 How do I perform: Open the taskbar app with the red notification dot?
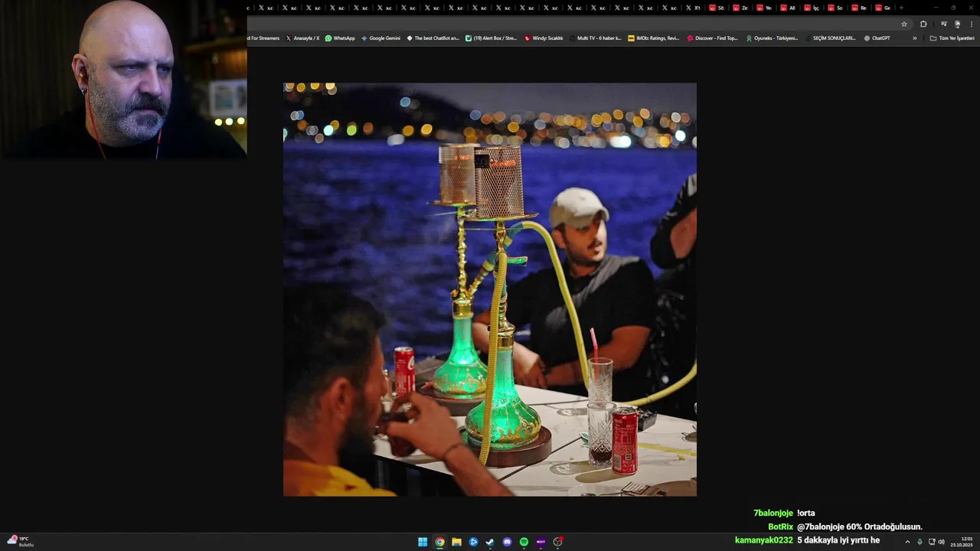pyautogui.click(x=558, y=542)
